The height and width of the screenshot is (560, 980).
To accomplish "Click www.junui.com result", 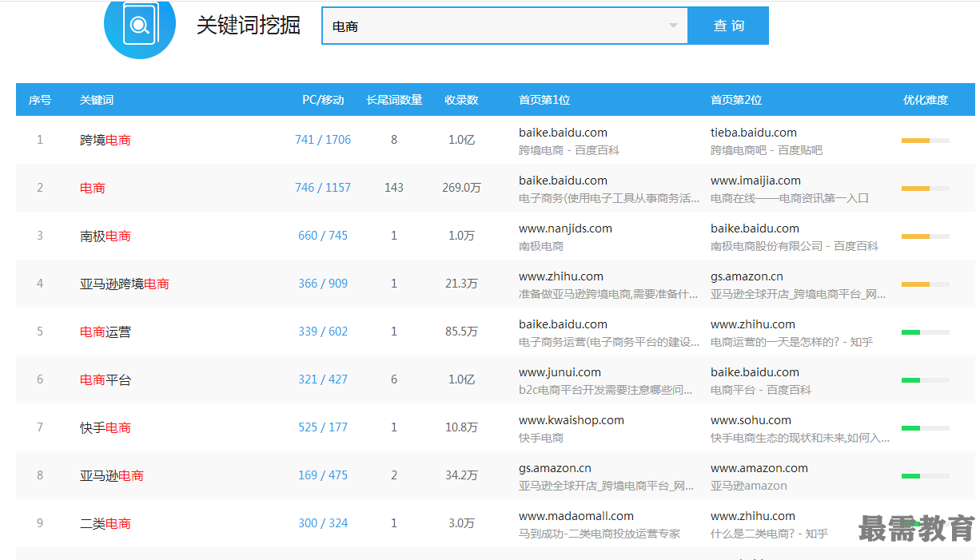I will (x=560, y=372).
